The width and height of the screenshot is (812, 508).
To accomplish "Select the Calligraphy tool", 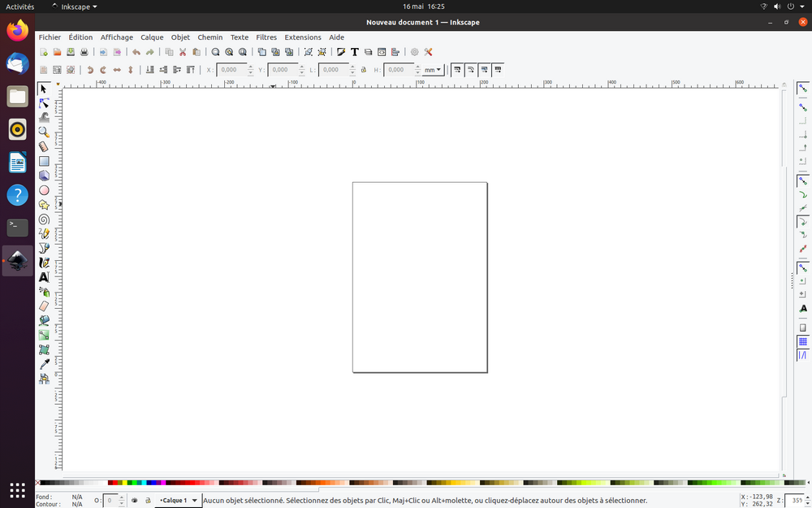I will pos(44,263).
